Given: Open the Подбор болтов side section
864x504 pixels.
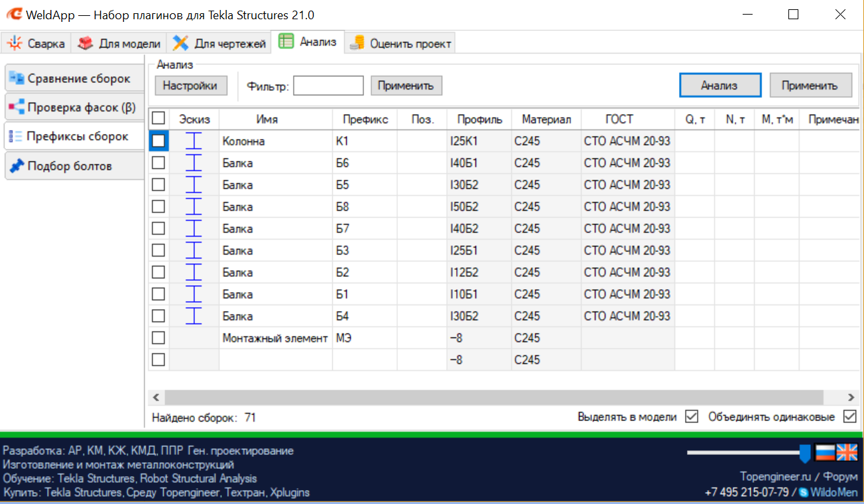Looking at the screenshot, I should 73,166.
